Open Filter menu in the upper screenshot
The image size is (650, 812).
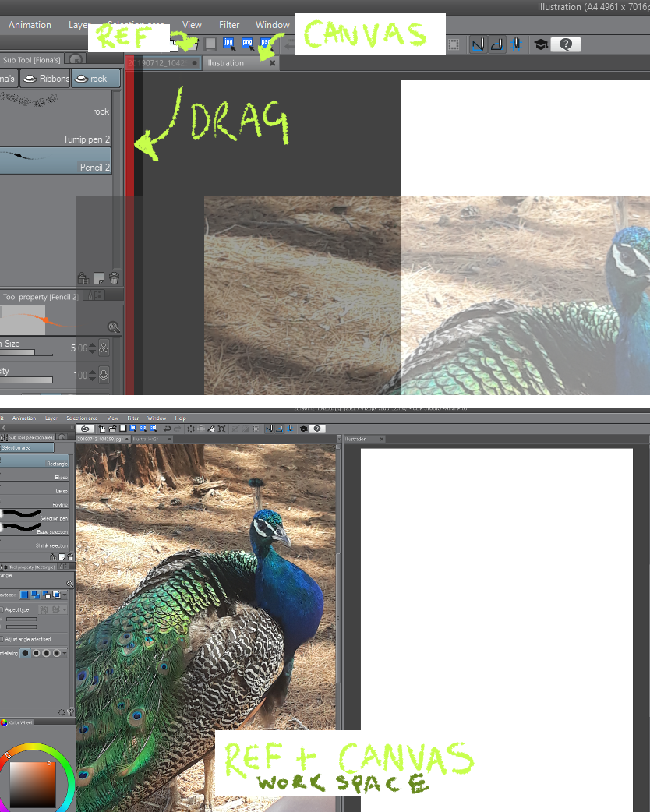[x=229, y=25]
